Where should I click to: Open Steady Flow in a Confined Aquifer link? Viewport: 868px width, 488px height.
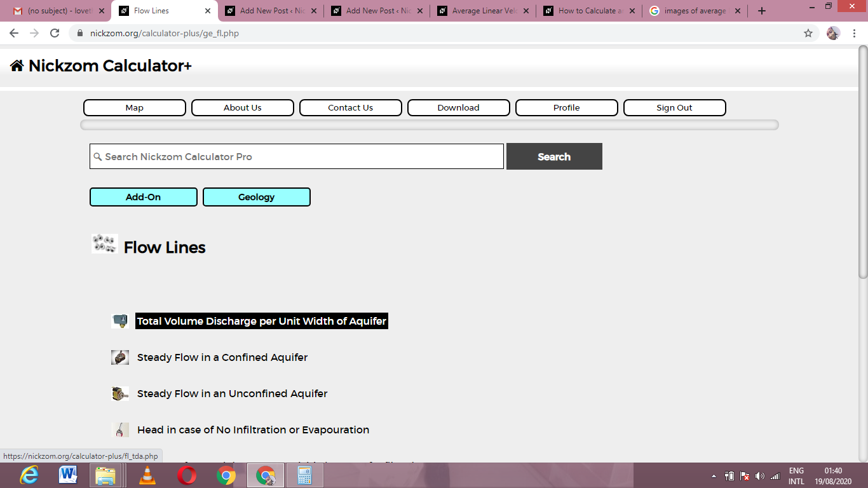pos(222,357)
